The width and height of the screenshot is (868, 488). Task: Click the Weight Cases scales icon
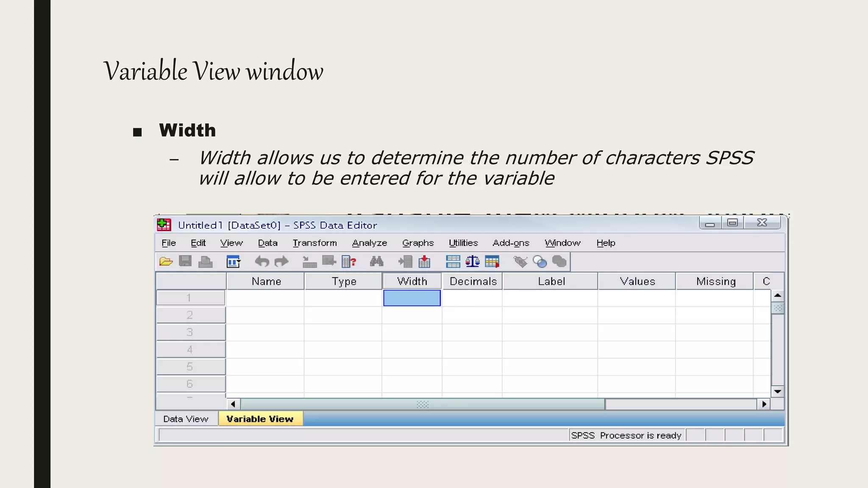pyautogui.click(x=472, y=262)
